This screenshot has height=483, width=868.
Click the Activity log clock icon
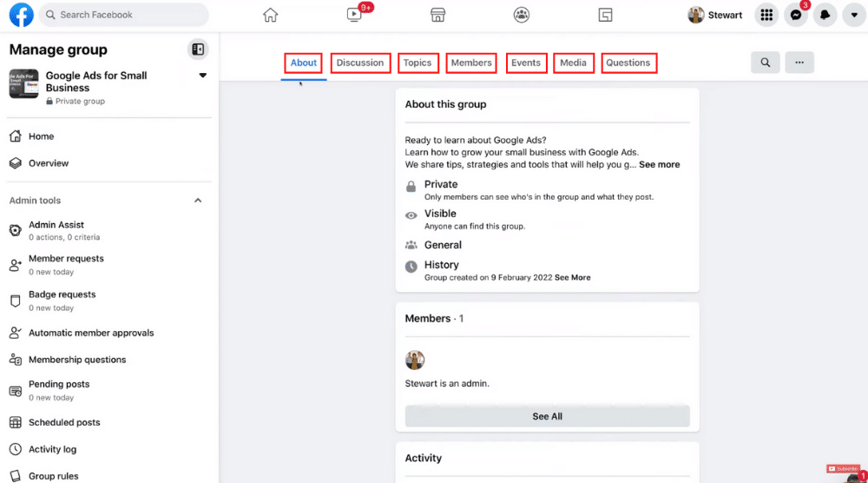[x=16, y=449]
